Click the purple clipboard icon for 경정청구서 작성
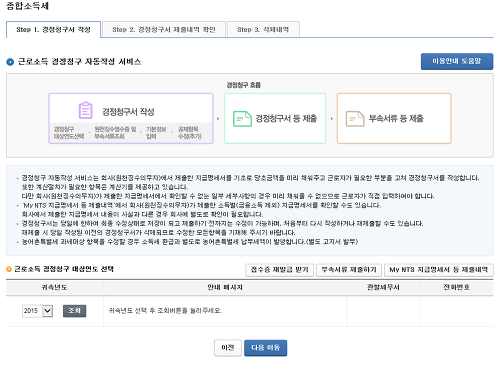This screenshot has width=500, height=365. pos(86,110)
